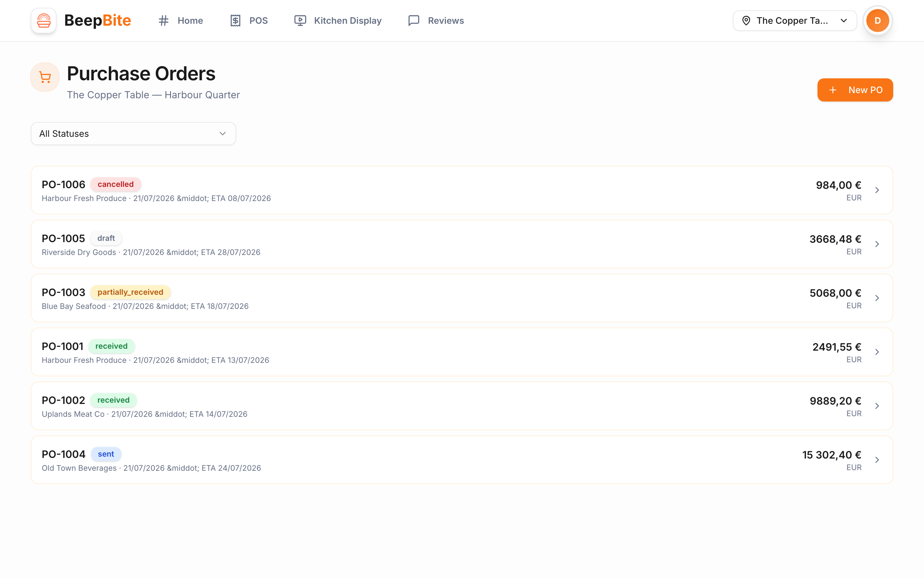
Task: Click The Copper Table — Harbour Quarter subtitle
Action: [153, 95]
